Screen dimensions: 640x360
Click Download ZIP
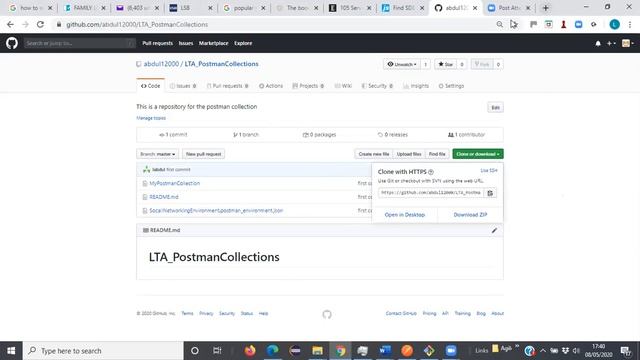(x=470, y=215)
